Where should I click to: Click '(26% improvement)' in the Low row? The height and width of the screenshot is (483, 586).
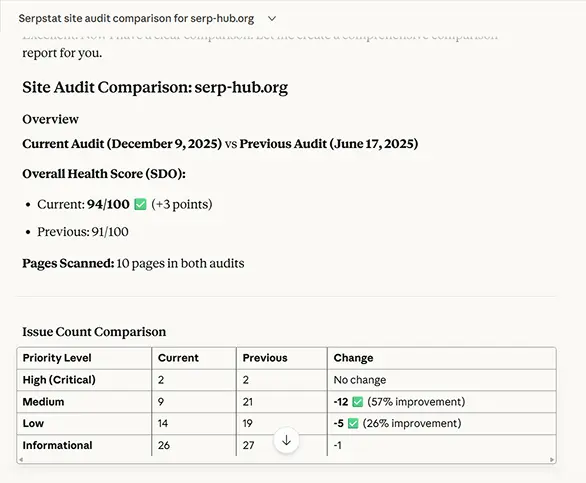pyautogui.click(x=411, y=424)
